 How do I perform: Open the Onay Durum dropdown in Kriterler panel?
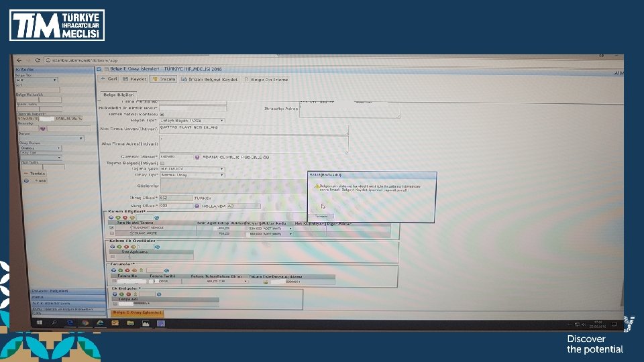(x=41, y=147)
